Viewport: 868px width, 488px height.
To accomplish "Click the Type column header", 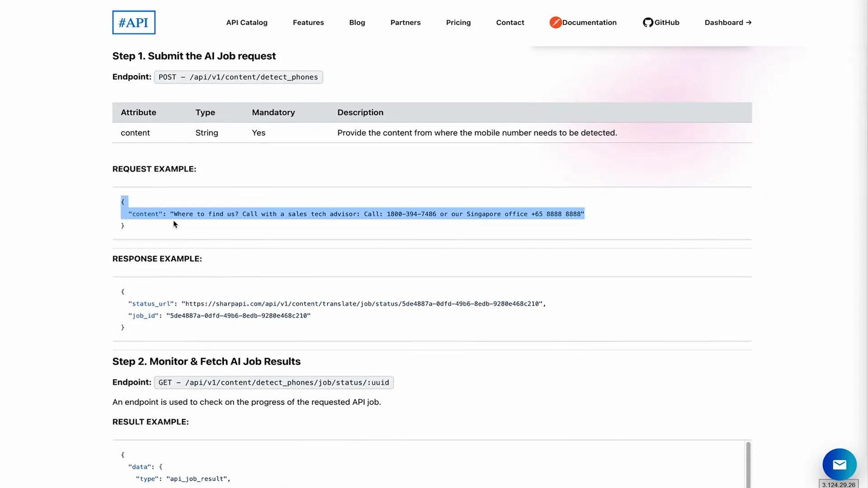I will pyautogui.click(x=205, y=113).
